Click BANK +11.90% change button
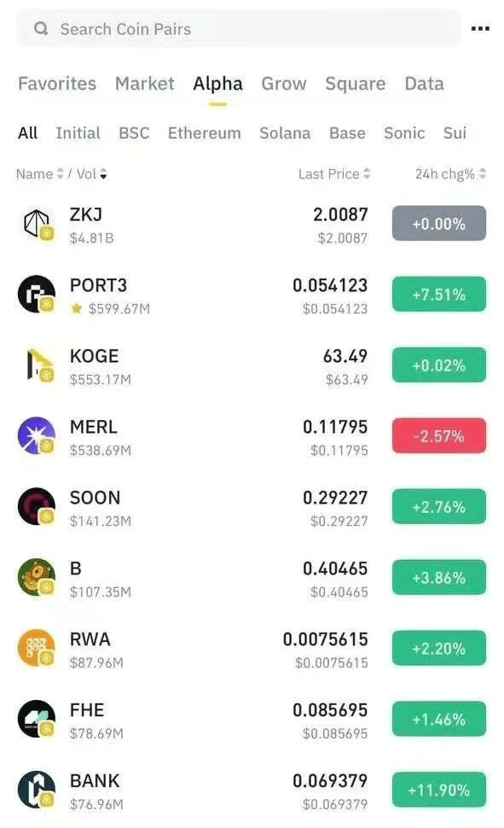The width and height of the screenshot is (504, 828). pos(438,790)
